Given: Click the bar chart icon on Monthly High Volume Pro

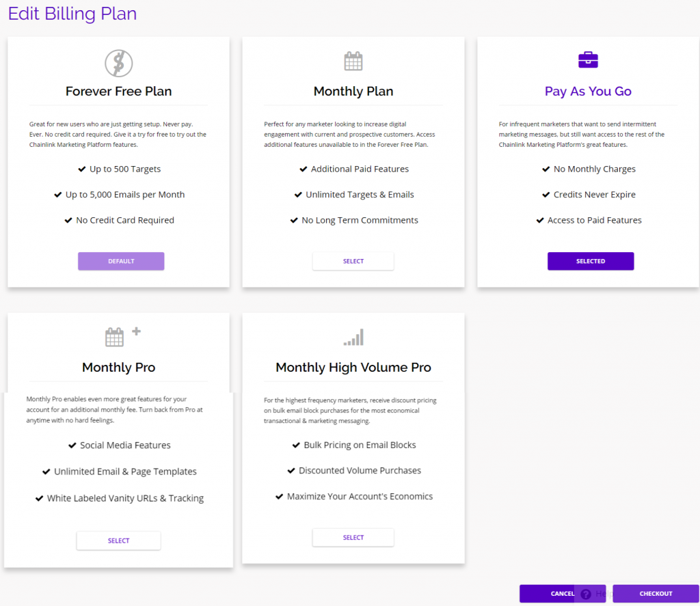Looking at the screenshot, I should click(x=353, y=336).
